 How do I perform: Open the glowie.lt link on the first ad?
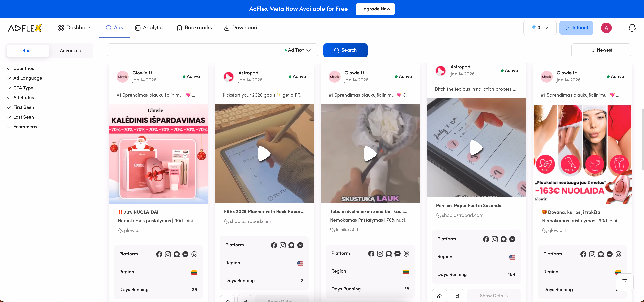133,230
